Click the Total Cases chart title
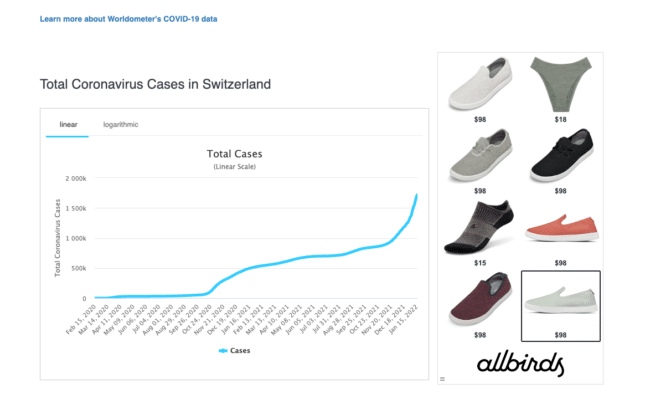650x399 pixels. tap(235, 154)
